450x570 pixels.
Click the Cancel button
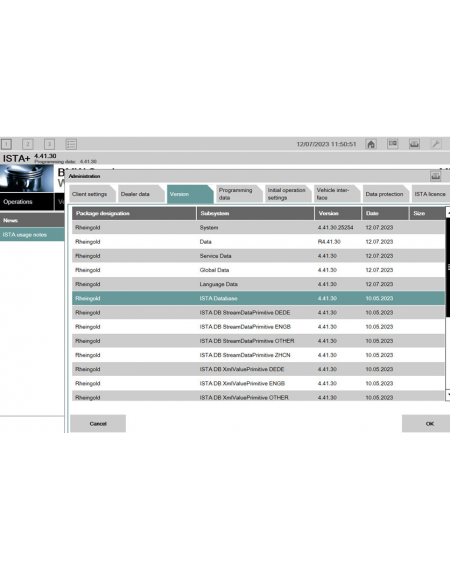click(98, 424)
